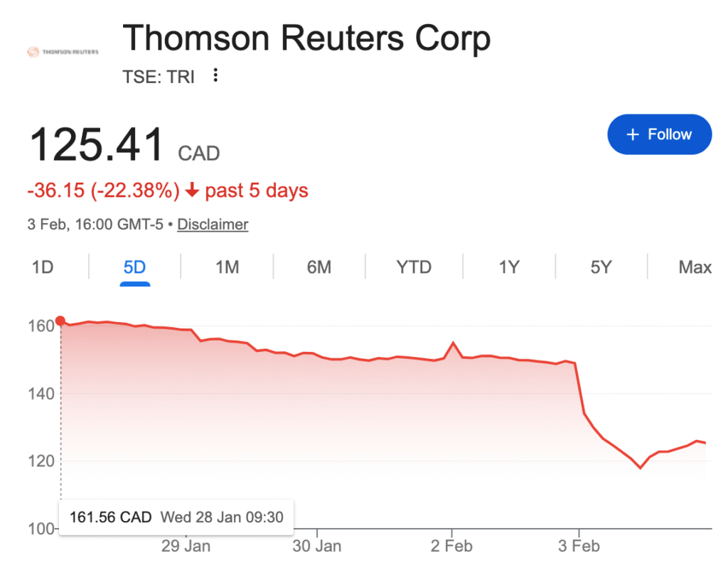Toggle the 1M chart range
The height and width of the screenshot is (563, 728).
click(226, 267)
